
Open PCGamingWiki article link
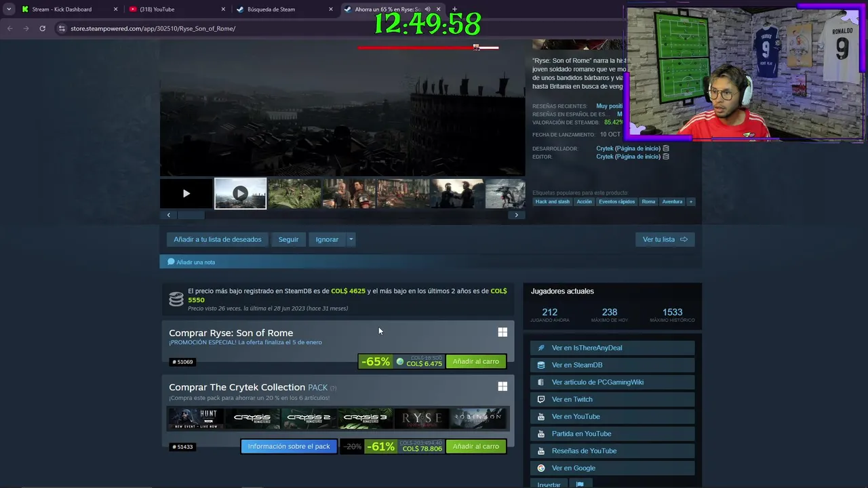tap(612, 382)
